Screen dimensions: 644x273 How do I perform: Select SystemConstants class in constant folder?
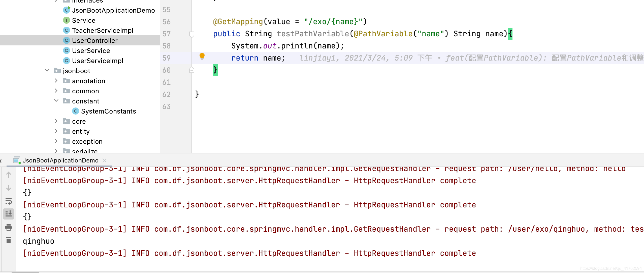[108, 111]
